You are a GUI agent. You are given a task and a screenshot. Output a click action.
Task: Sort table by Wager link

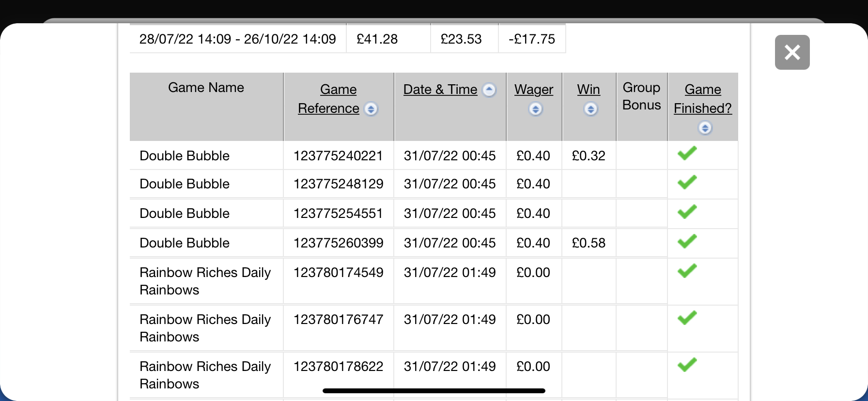(533, 90)
